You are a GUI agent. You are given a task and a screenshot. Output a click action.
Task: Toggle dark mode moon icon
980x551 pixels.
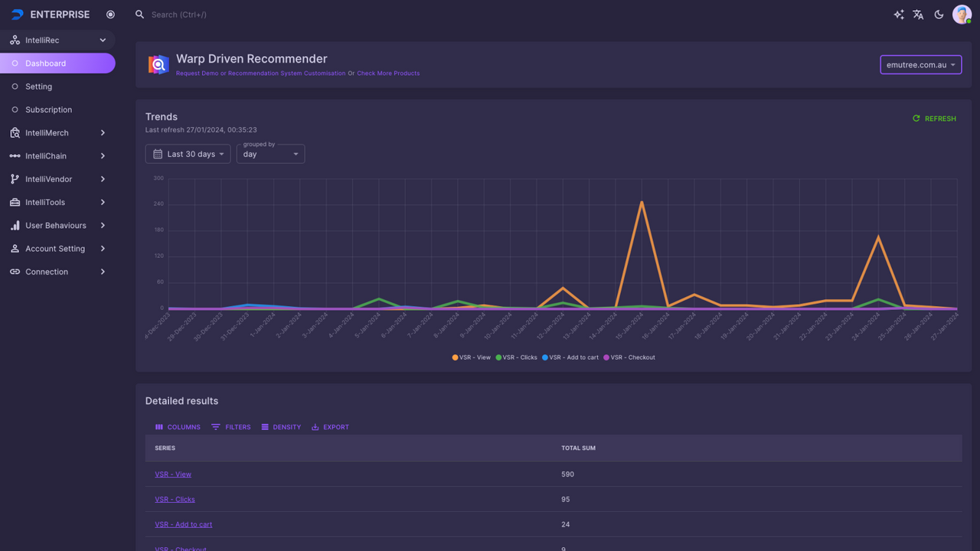click(939, 15)
